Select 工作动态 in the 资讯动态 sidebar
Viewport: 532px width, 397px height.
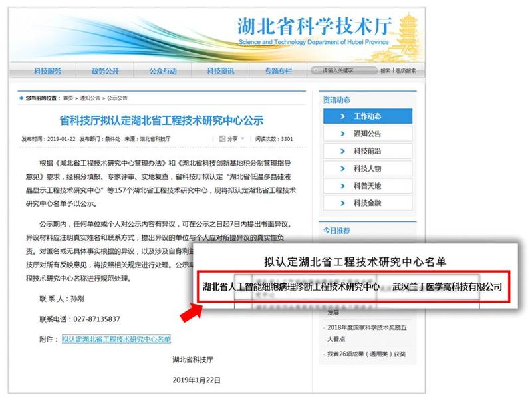click(x=368, y=116)
